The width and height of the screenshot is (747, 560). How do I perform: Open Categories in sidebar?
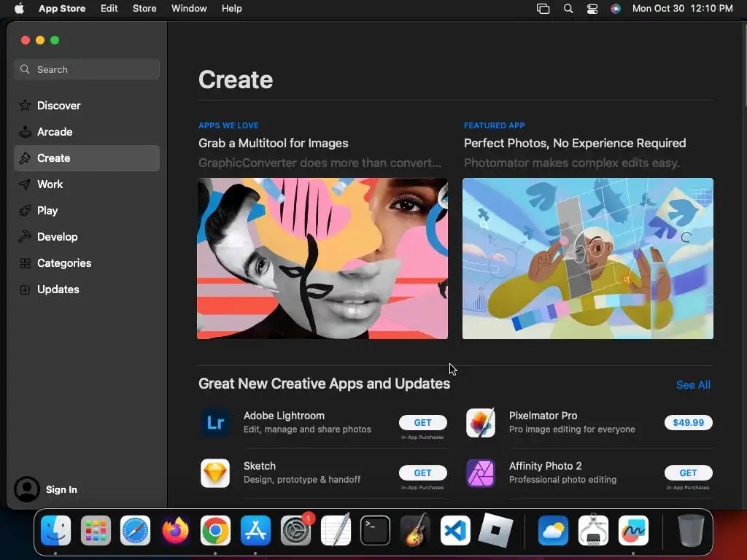[x=87, y=262]
